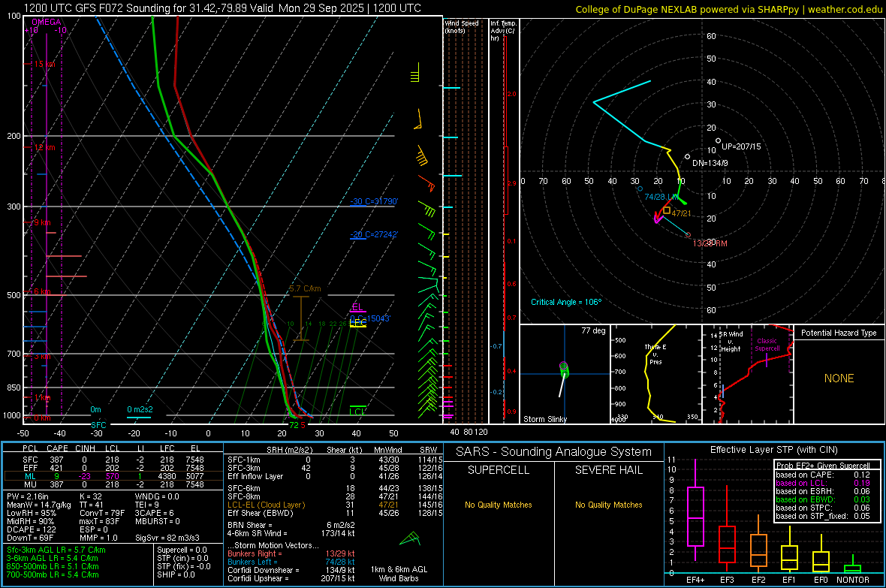
Task: Click the DCAPE = 122 value
Action: pos(31,529)
